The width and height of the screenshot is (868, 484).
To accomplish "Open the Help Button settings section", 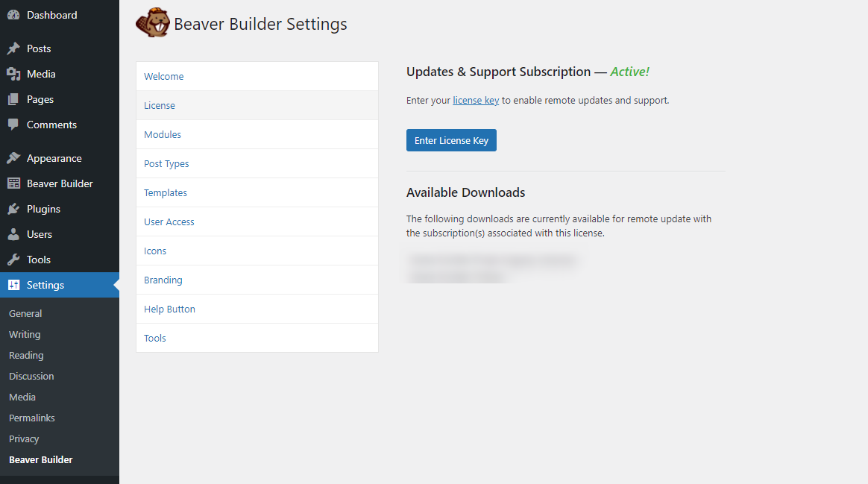I will pyautogui.click(x=169, y=309).
